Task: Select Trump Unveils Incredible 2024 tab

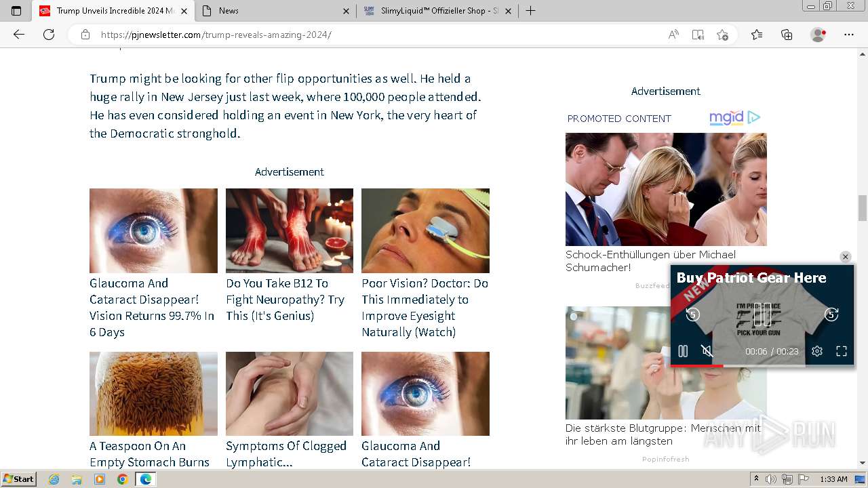Action: tap(114, 11)
